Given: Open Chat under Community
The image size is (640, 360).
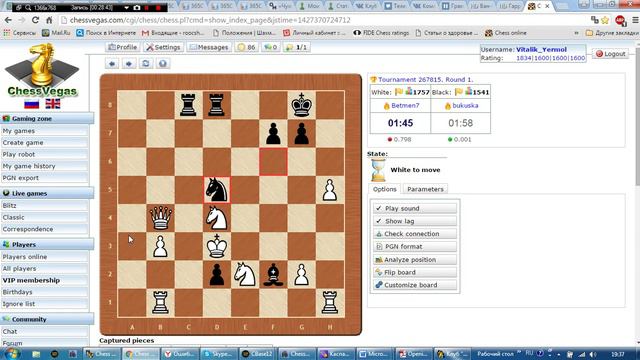Looking at the screenshot, I should [44, 331].
